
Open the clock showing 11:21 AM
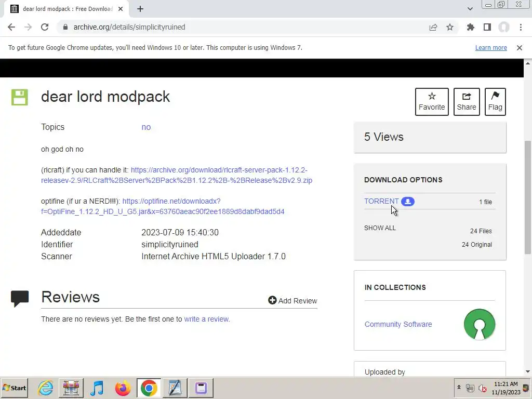coord(506,388)
